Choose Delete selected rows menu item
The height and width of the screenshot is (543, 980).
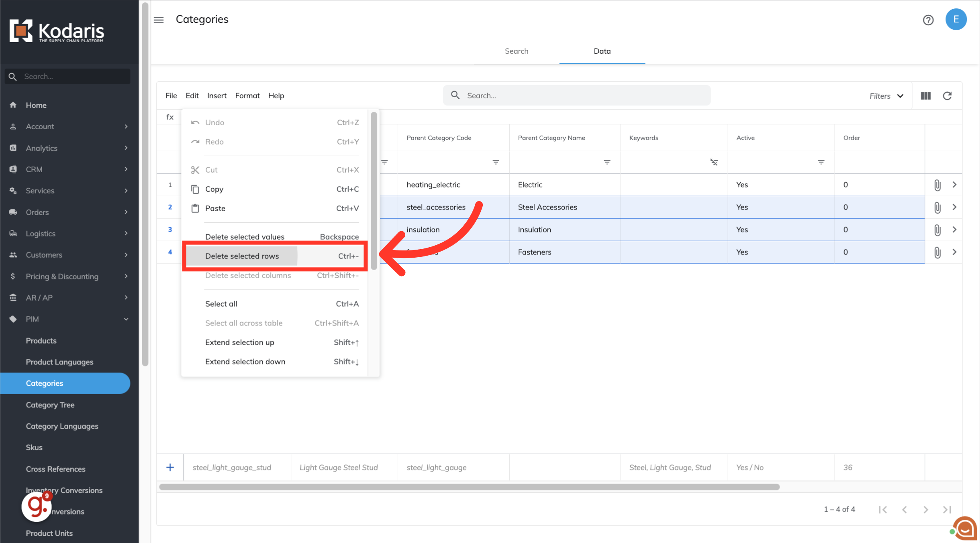click(x=242, y=256)
